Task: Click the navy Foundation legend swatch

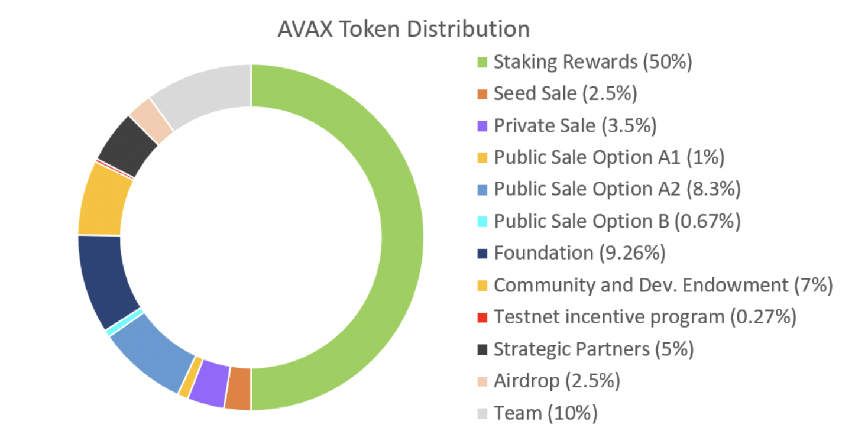Action: (482, 254)
